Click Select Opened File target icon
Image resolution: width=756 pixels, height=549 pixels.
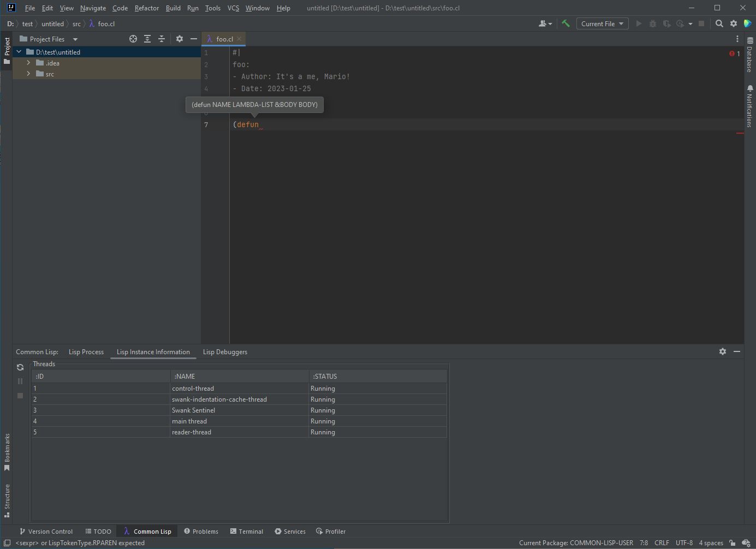133,39
